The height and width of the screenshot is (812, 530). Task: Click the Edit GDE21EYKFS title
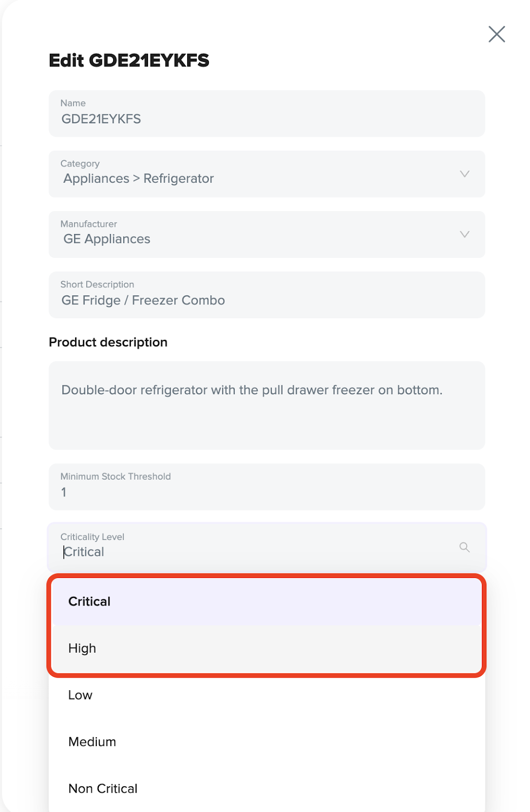pyautogui.click(x=129, y=60)
